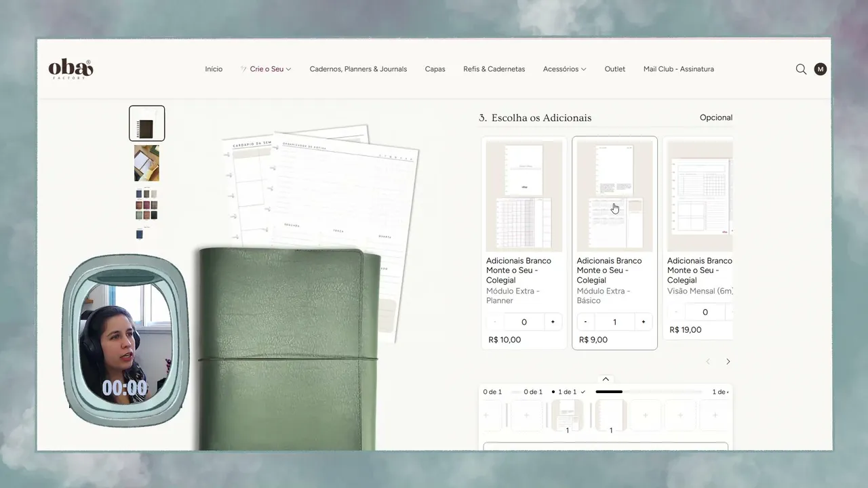
Task: Increase quantity of Módulo Extra - Básico
Action: pos(644,322)
